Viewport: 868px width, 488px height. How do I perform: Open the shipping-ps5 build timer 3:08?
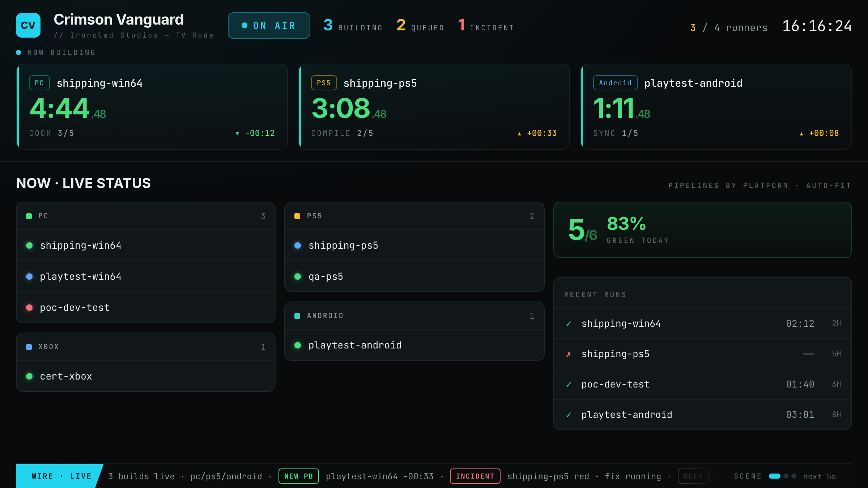349,108
